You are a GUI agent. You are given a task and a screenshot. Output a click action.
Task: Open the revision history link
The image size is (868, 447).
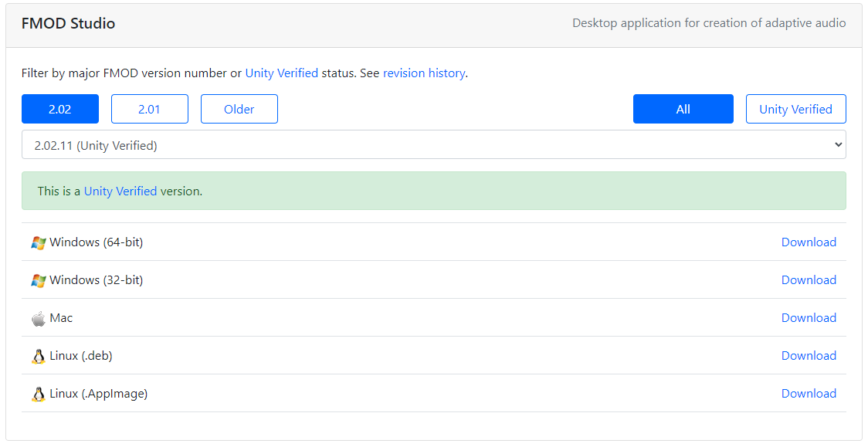point(424,73)
